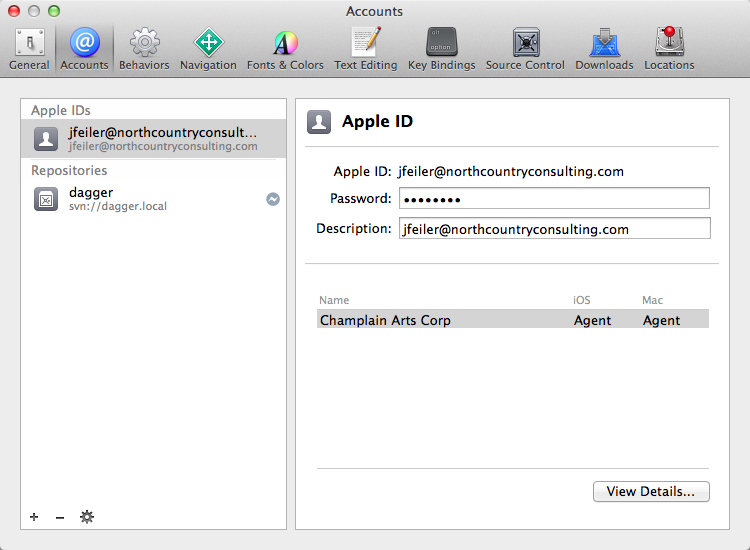Viewport: 750px width, 550px height.
Task: Click the remove account minus button
Action: pyautogui.click(x=60, y=517)
